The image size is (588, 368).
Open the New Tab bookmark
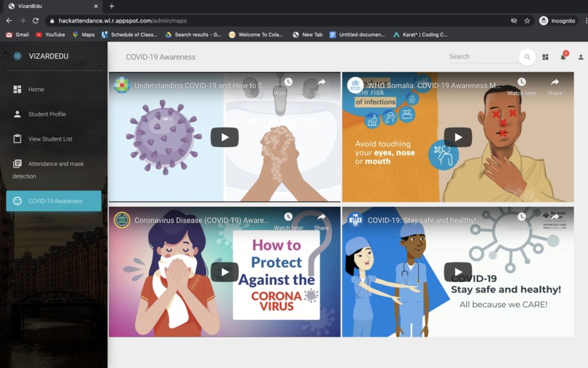(308, 34)
